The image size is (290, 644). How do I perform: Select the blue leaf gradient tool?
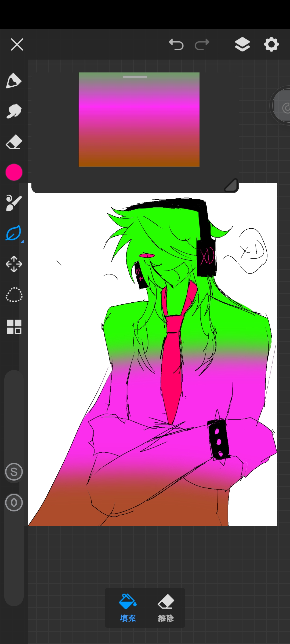(14, 233)
